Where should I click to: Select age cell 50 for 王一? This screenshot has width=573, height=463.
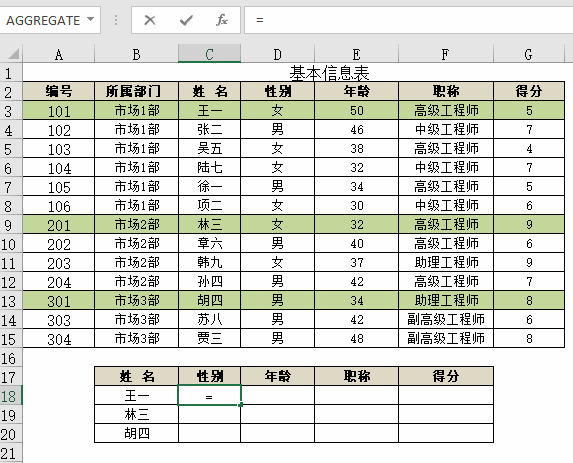(x=356, y=110)
